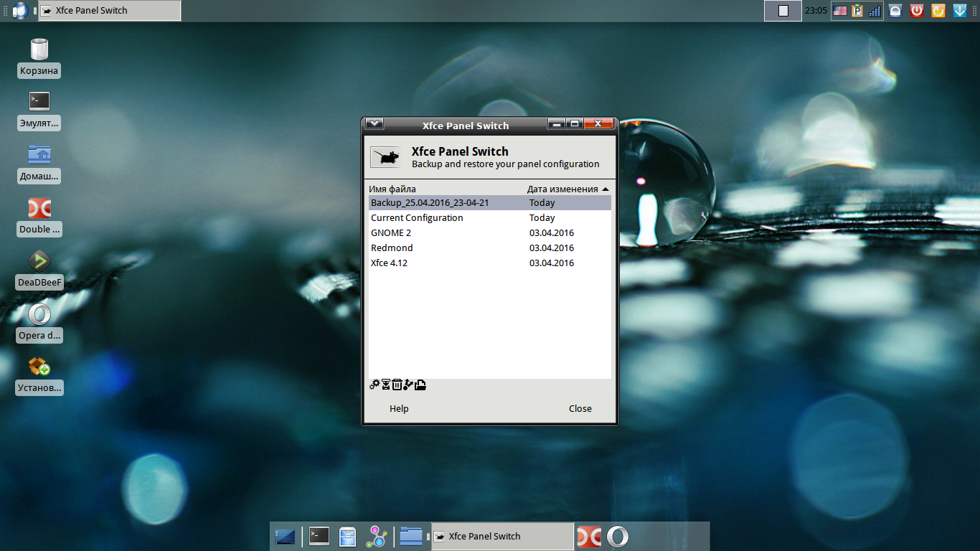Select the GNOME 2 panel layout
The image size is (980, 551).
click(490, 233)
